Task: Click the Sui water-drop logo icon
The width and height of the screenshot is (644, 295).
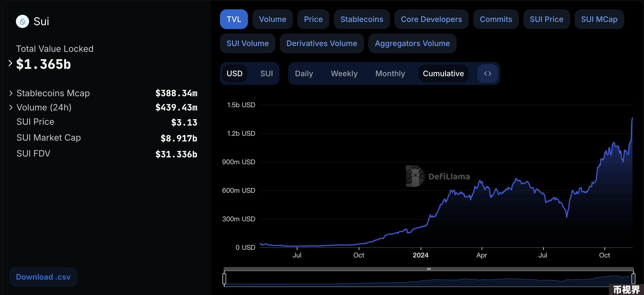Action: pyautogui.click(x=22, y=21)
